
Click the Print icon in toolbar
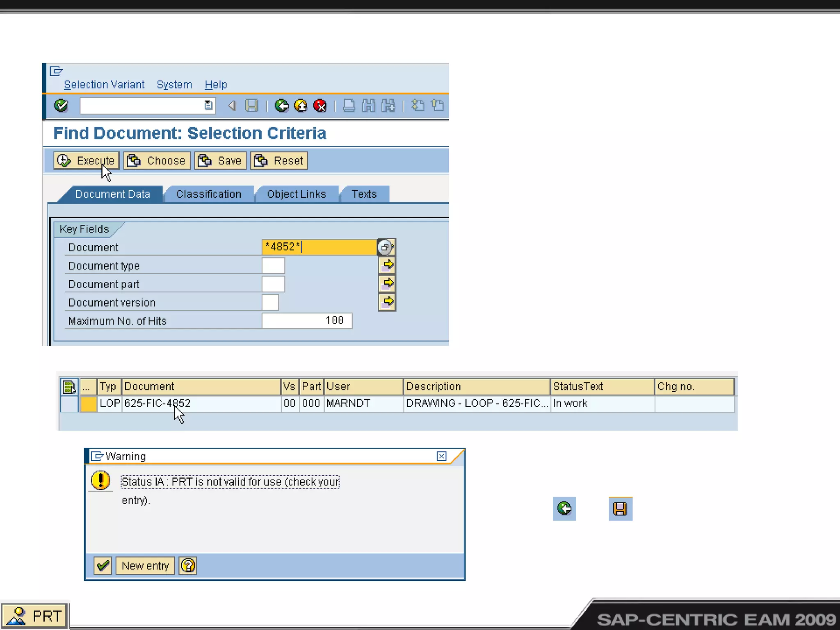[x=349, y=106]
